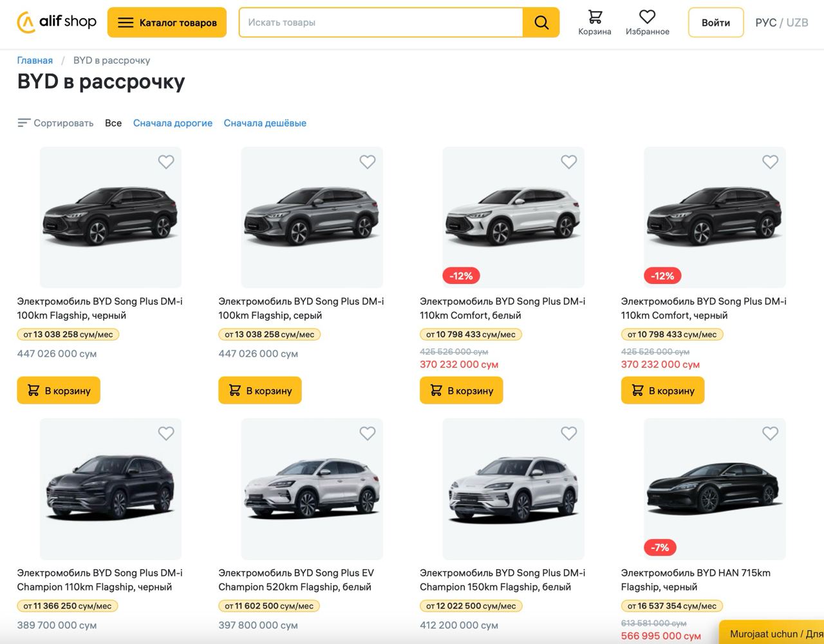Screen dimensions: 824x644
Task: Open the shopping cart (Корзина)
Action: click(594, 23)
